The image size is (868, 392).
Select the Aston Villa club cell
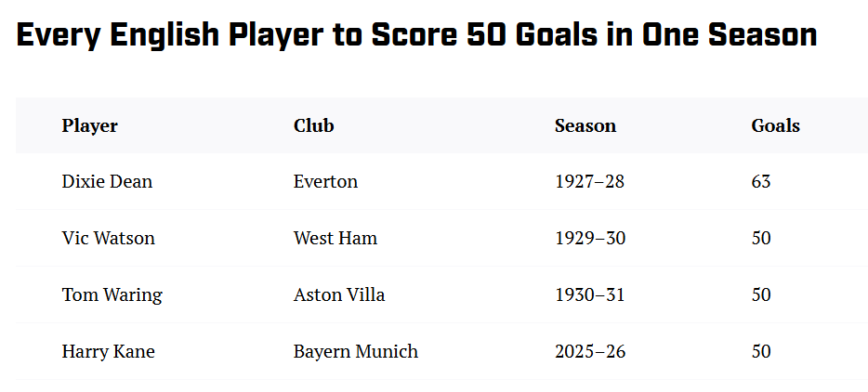click(339, 295)
